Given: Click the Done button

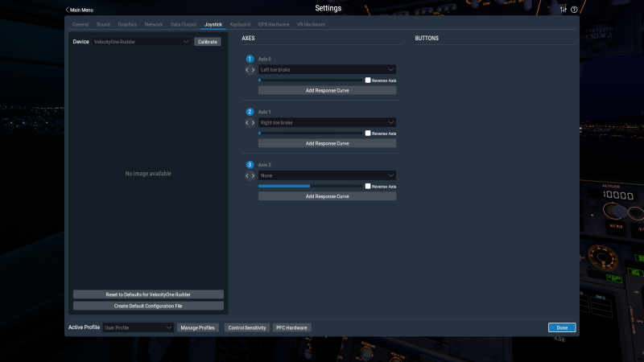Looking at the screenshot, I should [562, 327].
